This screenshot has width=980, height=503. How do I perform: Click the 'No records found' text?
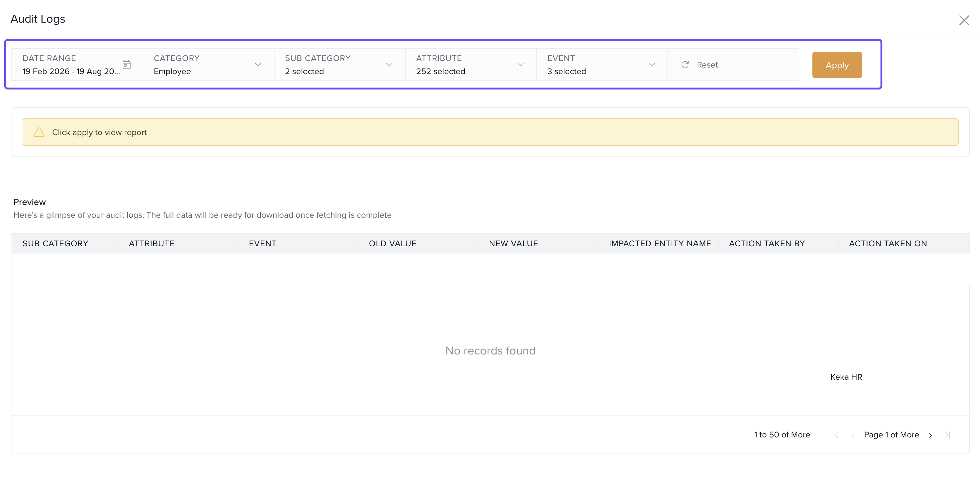coord(490,351)
